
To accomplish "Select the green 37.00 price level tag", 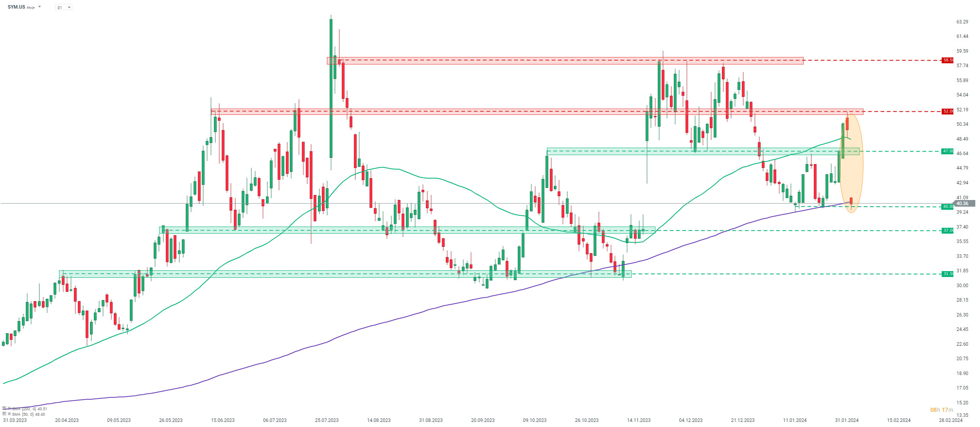I will point(948,230).
